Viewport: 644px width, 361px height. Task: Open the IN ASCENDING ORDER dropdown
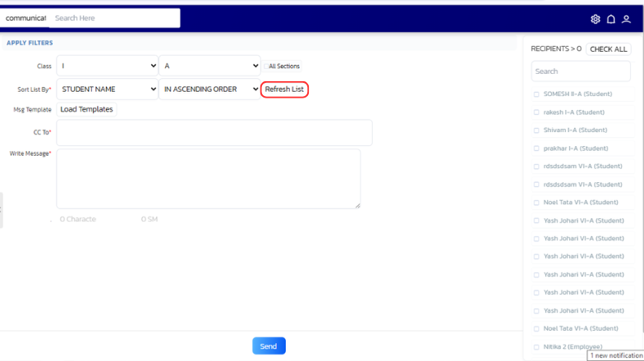coord(209,89)
